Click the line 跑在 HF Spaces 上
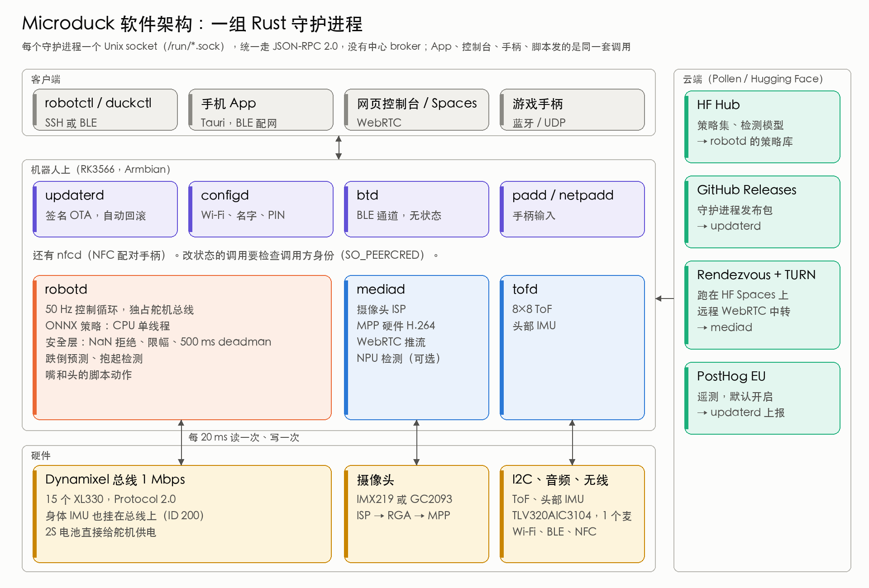The width and height of the screenshot is (869, 588). [x=743, y=295]
